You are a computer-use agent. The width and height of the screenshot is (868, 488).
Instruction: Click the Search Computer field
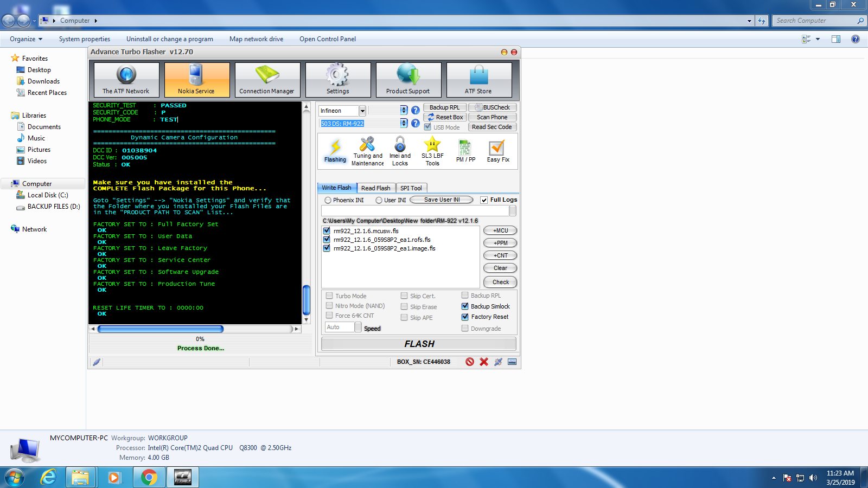pyautogui.click(x=819, y=21)
